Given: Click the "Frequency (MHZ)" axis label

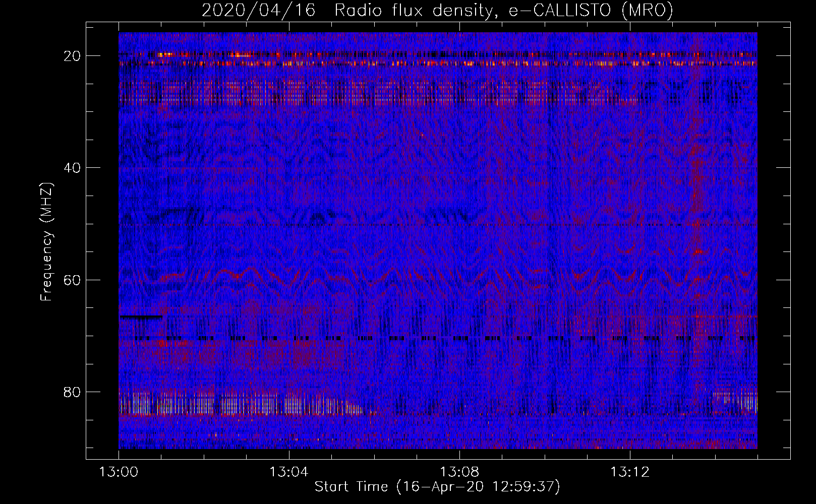Looking at the screenshot, I should click(46, 242).
